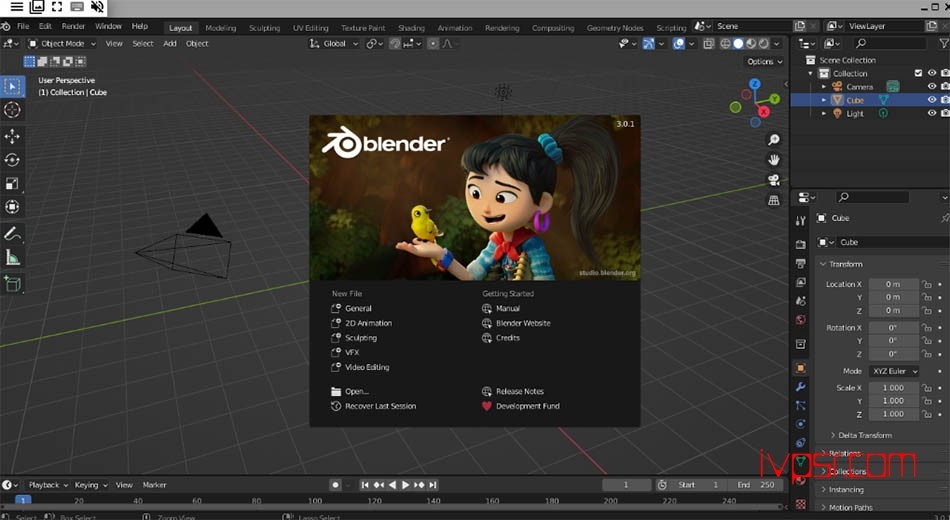Open the XYZ Euler rotation mode dropdown
The image size is (950, 520).
(894, 372)
